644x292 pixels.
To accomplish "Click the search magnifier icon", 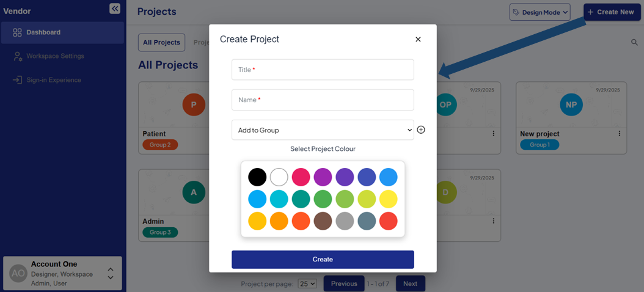I will 634,42.
